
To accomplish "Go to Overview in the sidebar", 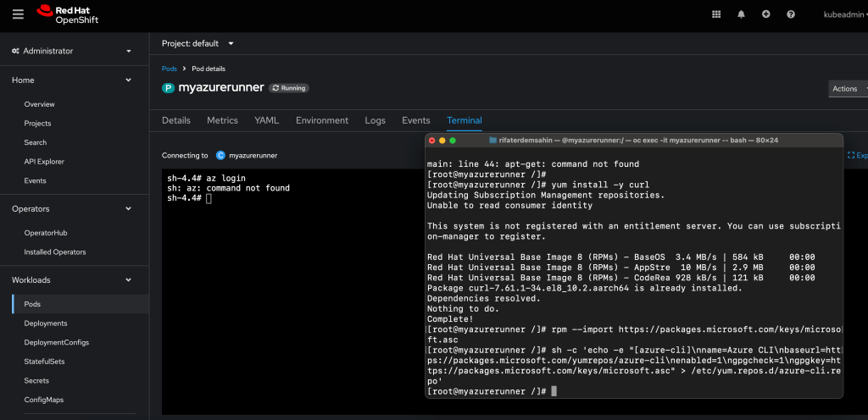I will (39, 104).
